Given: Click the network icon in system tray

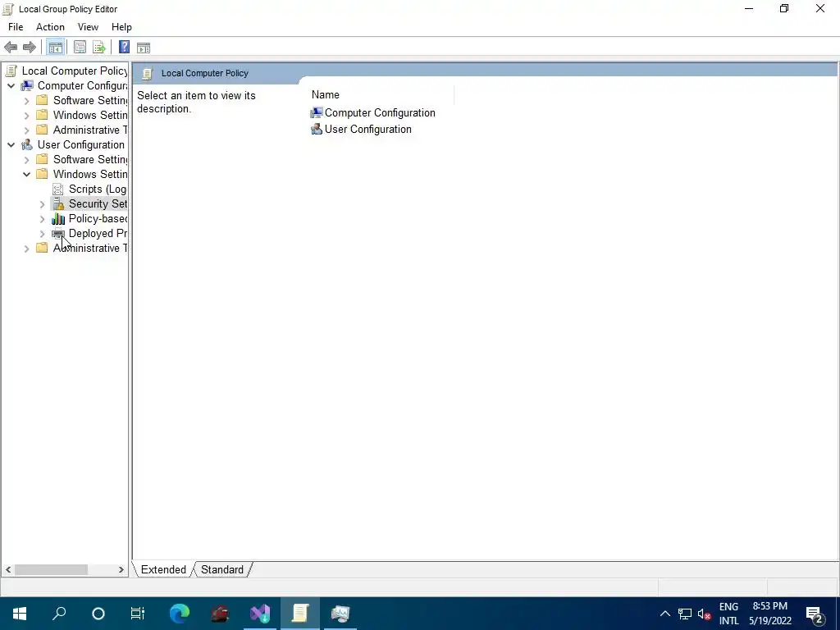Looking at the screenshot, I should click(x=685, y=614).
